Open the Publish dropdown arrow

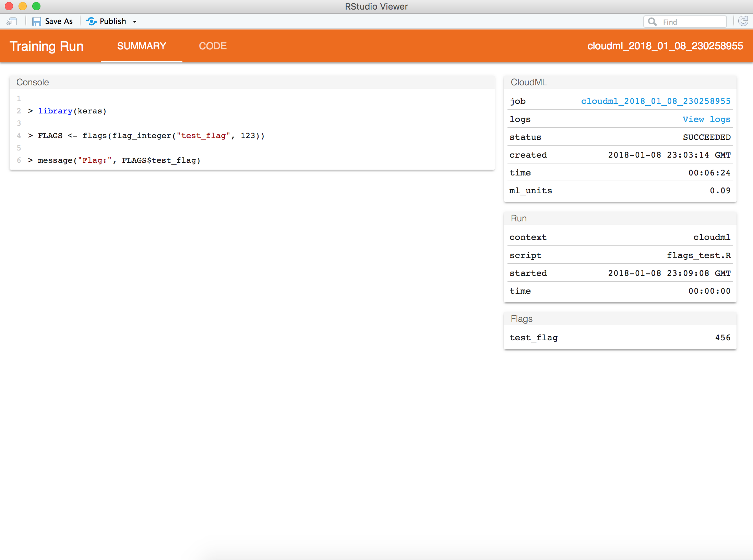(x=134, y=21)
